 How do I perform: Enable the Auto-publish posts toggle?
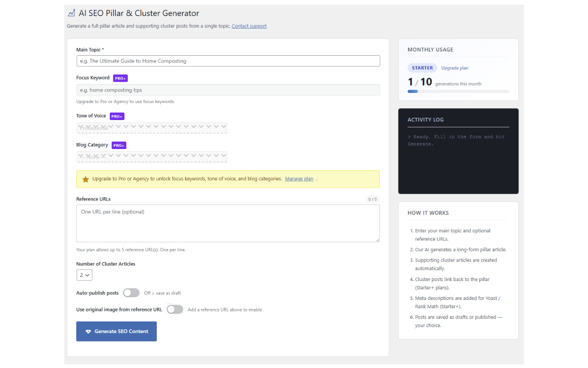131,293
